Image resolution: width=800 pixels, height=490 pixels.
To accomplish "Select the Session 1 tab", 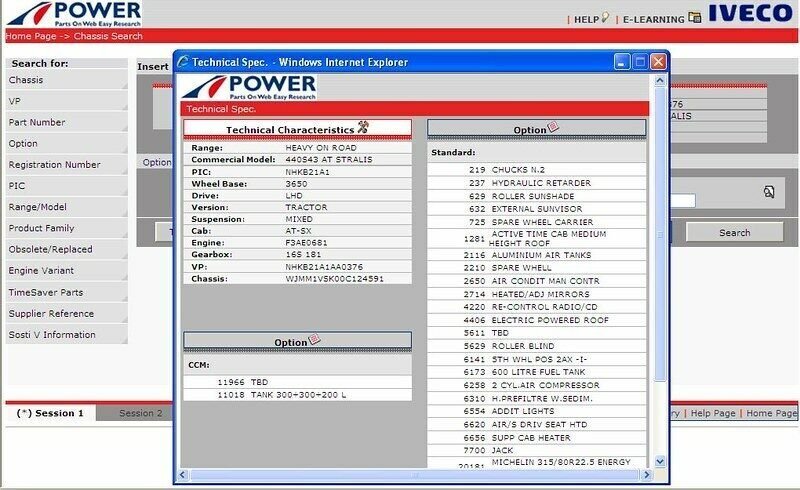I will pos(52,413).
